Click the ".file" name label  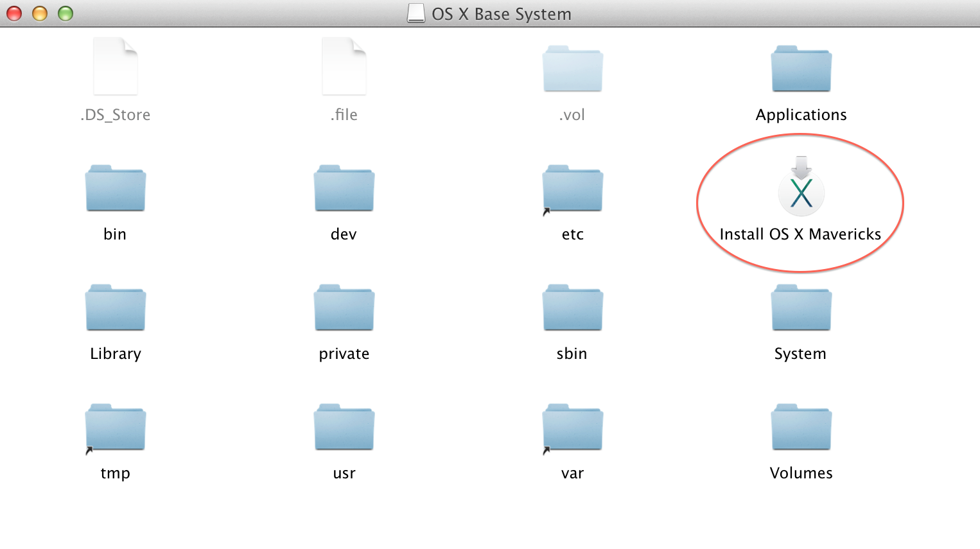pos(344,115)
